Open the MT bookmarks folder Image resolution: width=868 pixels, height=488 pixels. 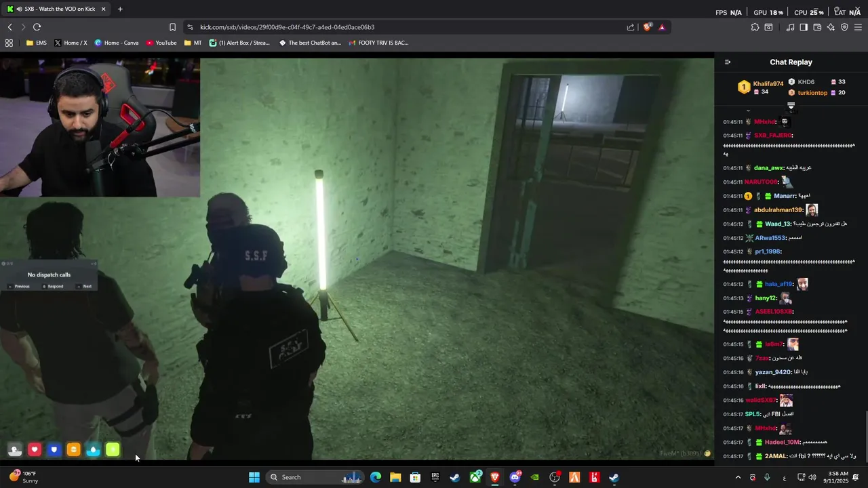click(193, 43)
